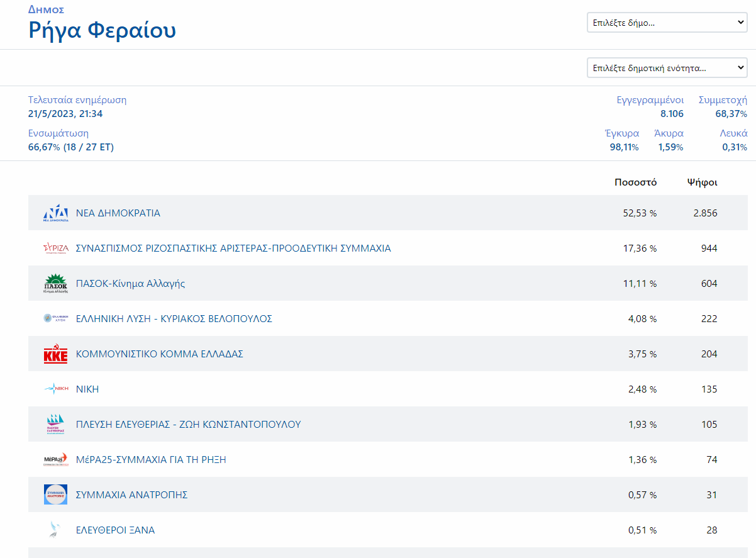Click ΚΟΜΜΟΥΝΙΣΤΙΚΟ ΚΟΜΜΑ ΕΛΛΑΔΑΣ party name
The width and height of the screenshot is (756, 558).
pyautogui.click(x=159, y=354)
